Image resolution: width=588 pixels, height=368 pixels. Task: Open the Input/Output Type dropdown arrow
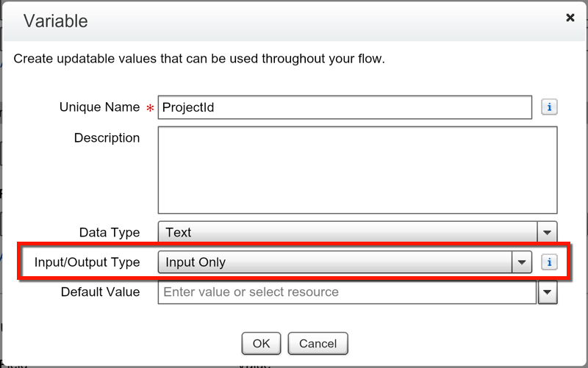point(522,262)
